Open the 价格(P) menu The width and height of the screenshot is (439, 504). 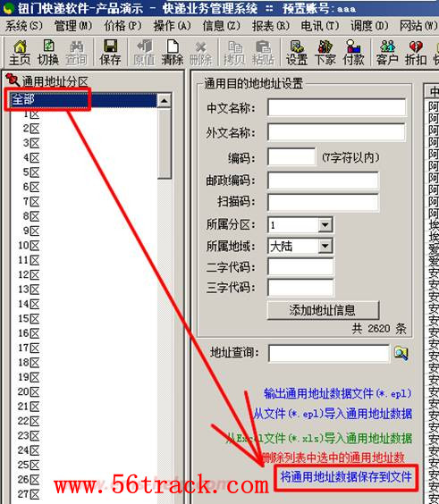click(x=122, y=26)
